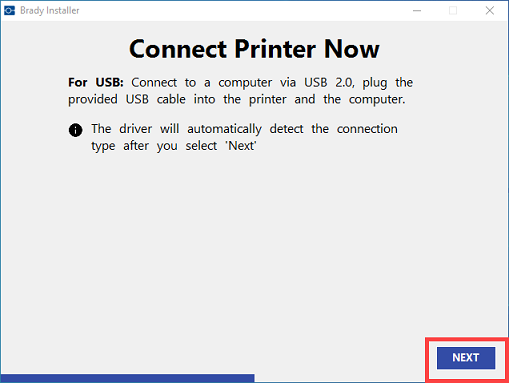Click the NEXT button
509x383 pixels.
coord(466,358)
